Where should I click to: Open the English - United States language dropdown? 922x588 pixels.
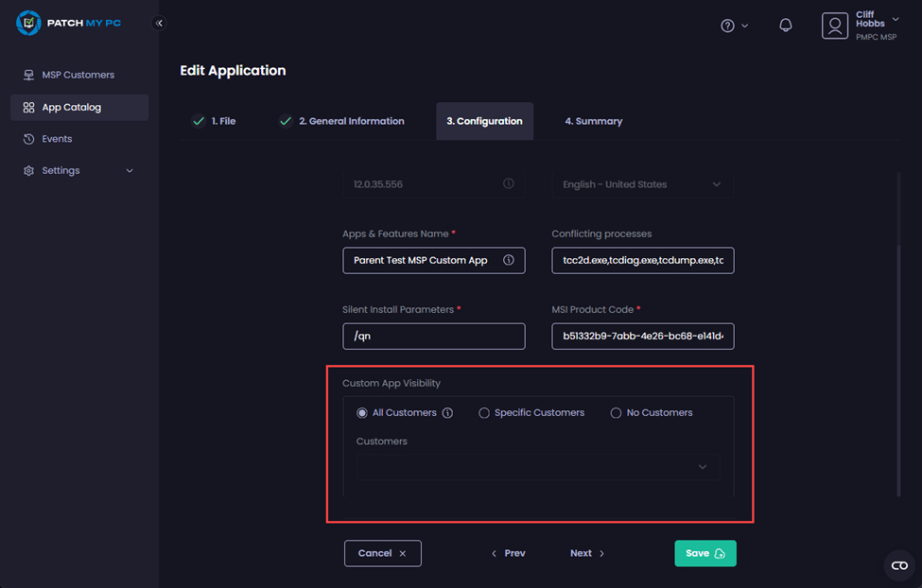642,184
